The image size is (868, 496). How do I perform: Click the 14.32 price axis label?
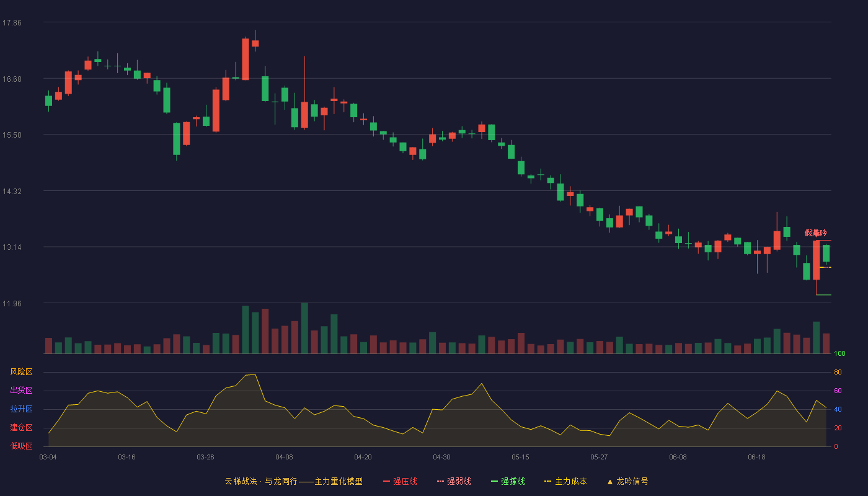(x=12, y=192)
